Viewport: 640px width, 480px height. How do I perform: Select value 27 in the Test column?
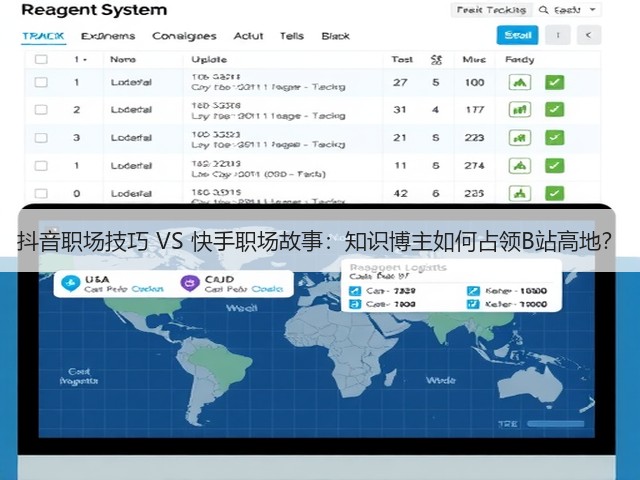pyautogui.click(x=400, y=82)
